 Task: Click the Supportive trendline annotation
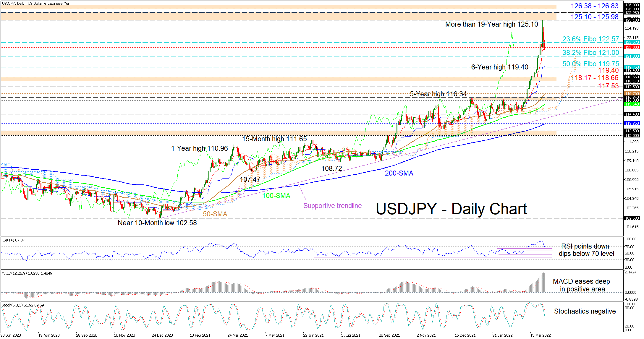(332, 206)
